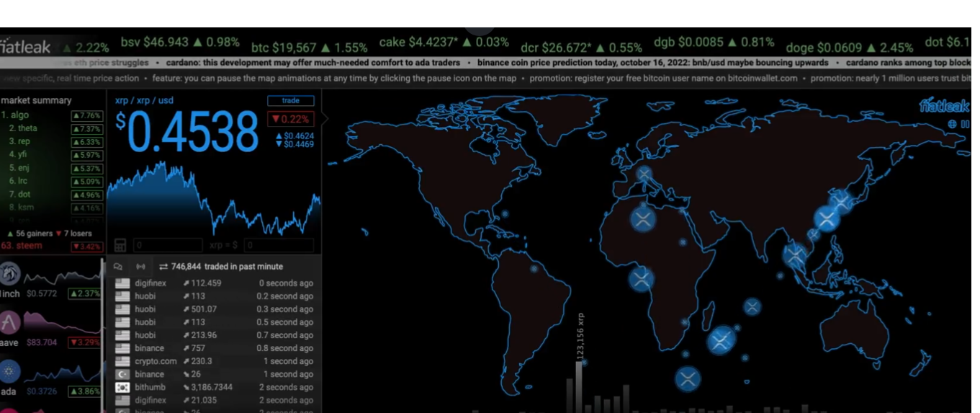Click the 3.29% loss badge for aave

pos(84,342)
